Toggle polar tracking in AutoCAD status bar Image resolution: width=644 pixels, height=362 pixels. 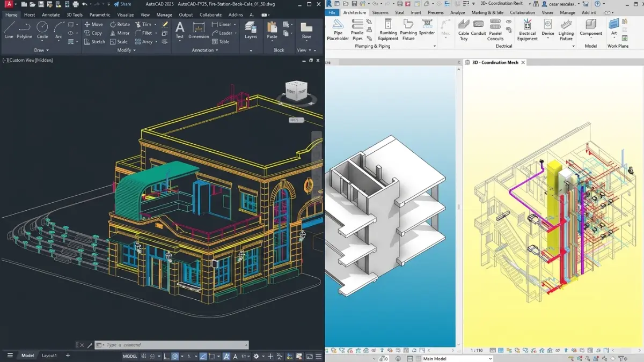175,356
